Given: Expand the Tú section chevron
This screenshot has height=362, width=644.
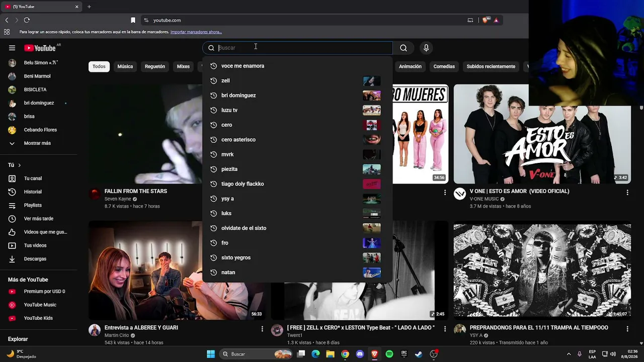Looking at the screenshot, I should coord(20,165).
